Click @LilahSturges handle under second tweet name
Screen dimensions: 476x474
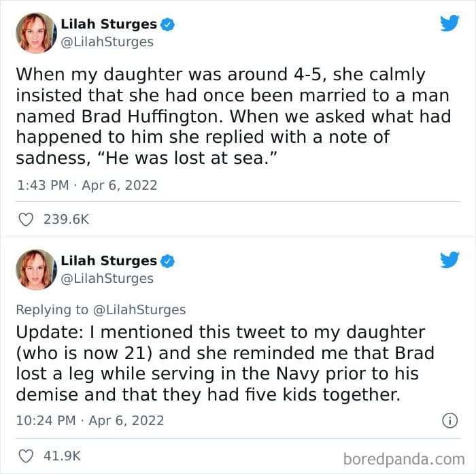tap(107, 278)
